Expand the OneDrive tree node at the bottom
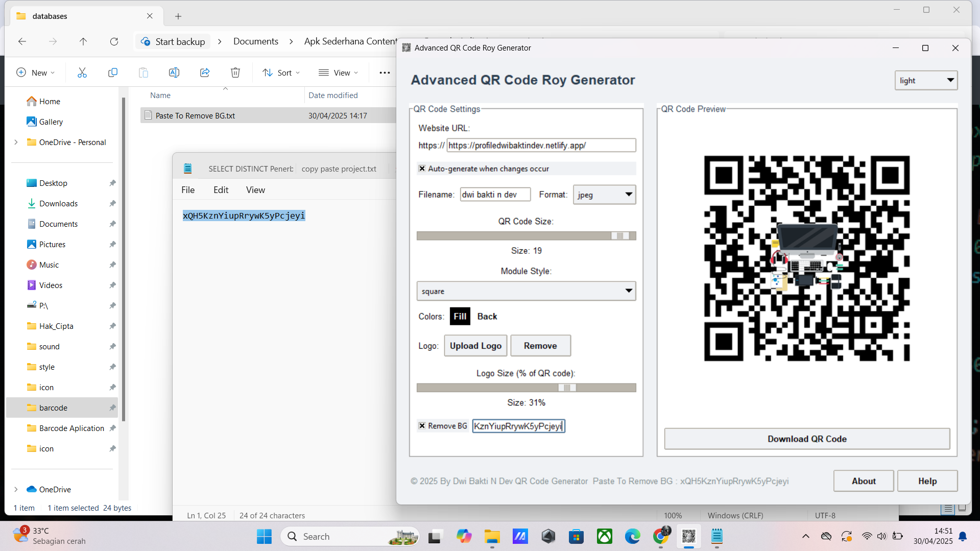The width and height of the screenshot is (980, 551). 16,490
